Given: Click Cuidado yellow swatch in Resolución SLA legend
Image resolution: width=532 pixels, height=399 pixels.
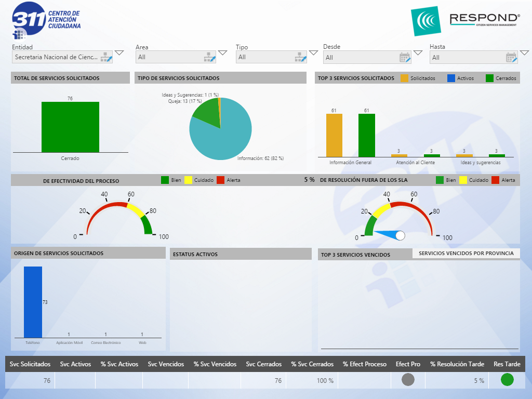Looking at the screenshot, I should tap(463, 180).
